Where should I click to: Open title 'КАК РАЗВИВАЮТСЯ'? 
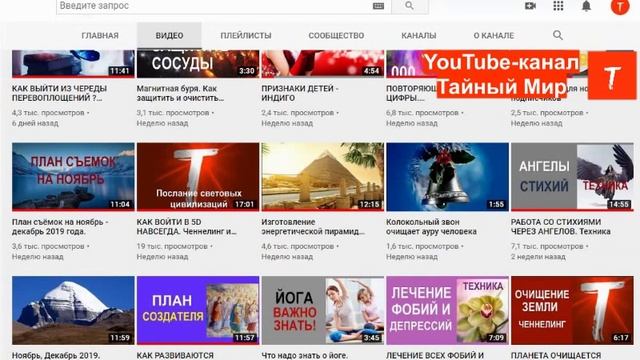tap(175, 356)
